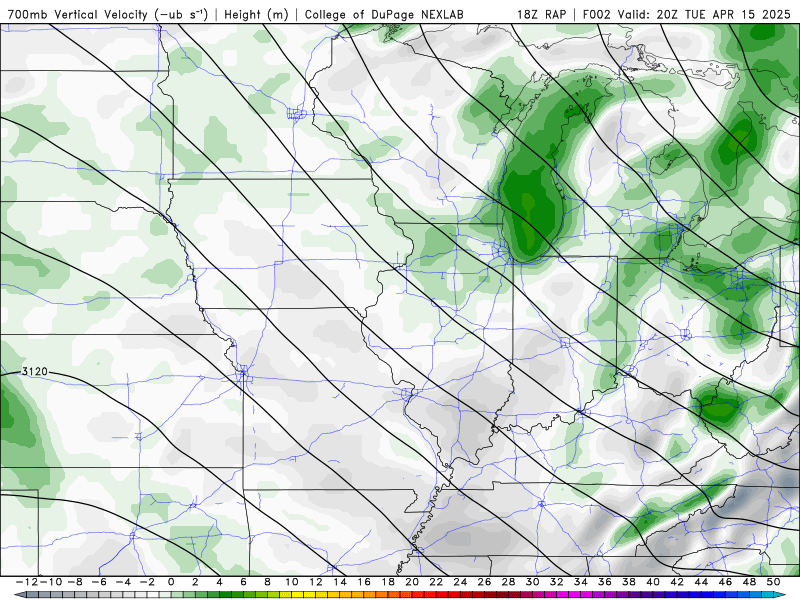Click the '44' color scale label
800x600 pixels.
[x=701, y=582]
